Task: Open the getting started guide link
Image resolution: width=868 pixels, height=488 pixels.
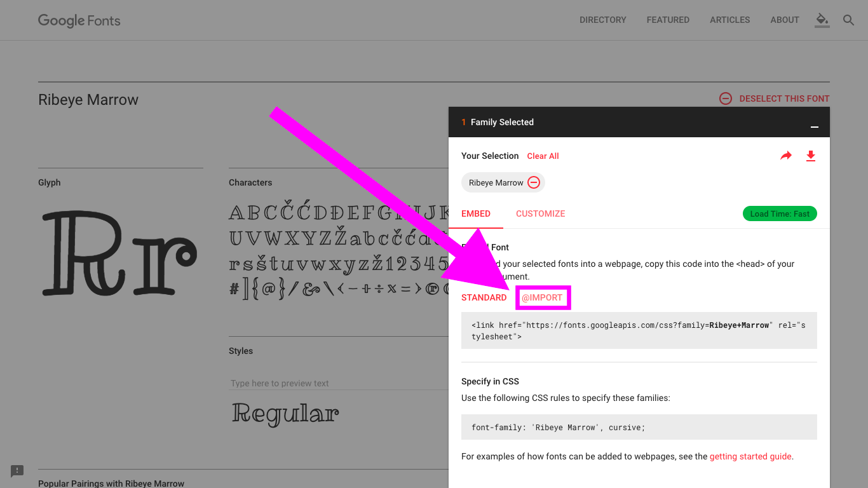Action: point(750,456)
